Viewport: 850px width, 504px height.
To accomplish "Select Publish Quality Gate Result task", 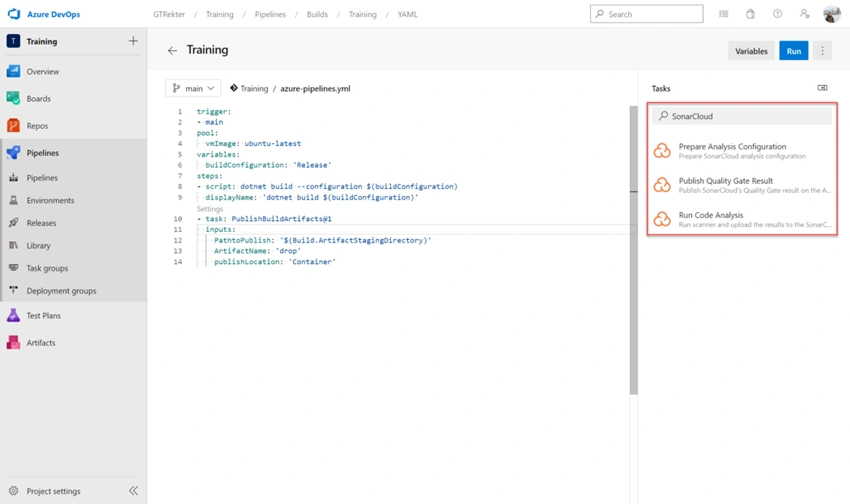I will (x=742, y=185).
